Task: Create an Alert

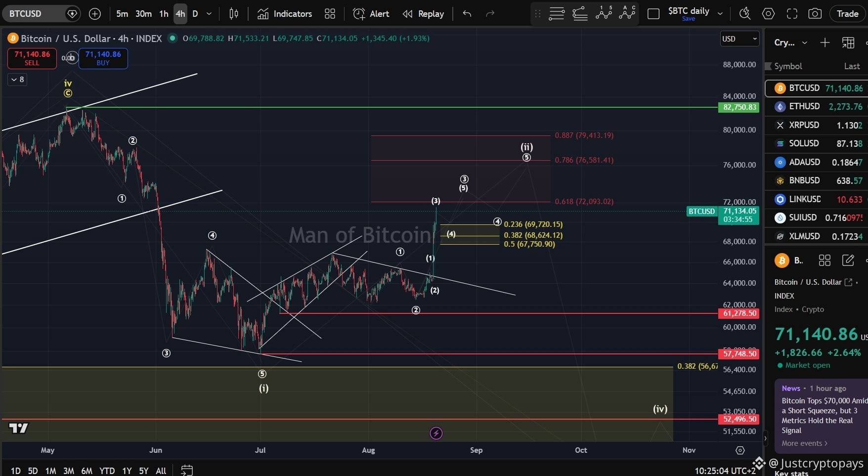Action: (x=371, y=14)
